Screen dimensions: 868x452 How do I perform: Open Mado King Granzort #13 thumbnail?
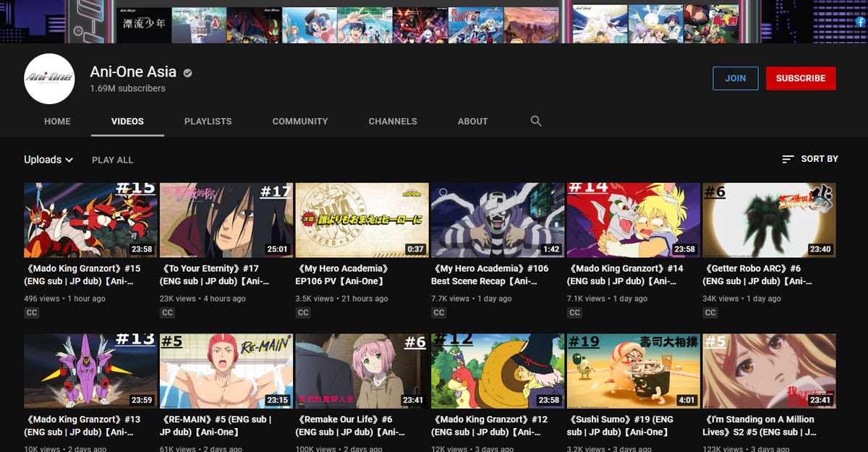pyautogui.click(x=90, y=371)
